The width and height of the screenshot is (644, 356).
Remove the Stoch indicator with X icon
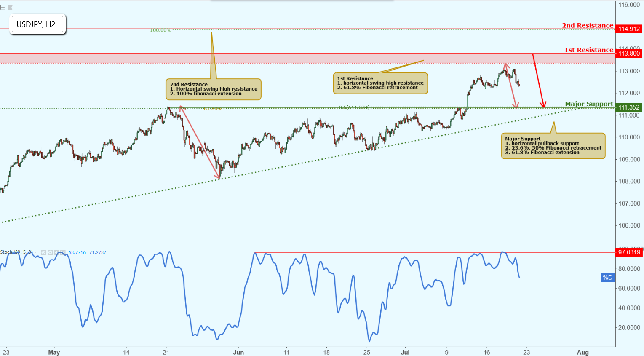tap(63, 252)
